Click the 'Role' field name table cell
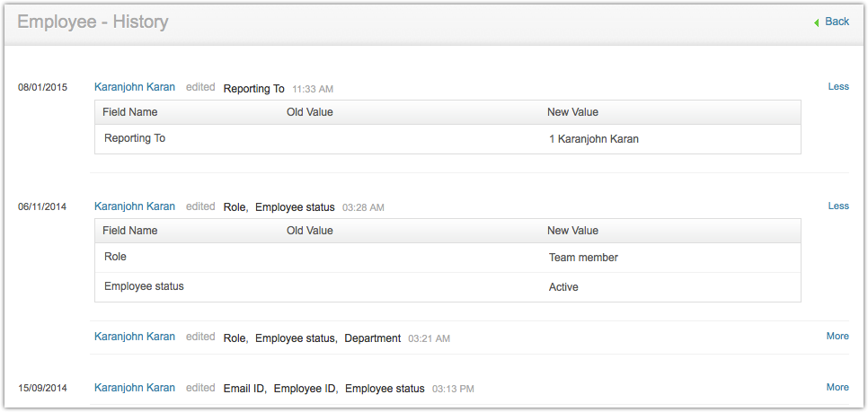This screenshot has height=412, width=868. 115,257
